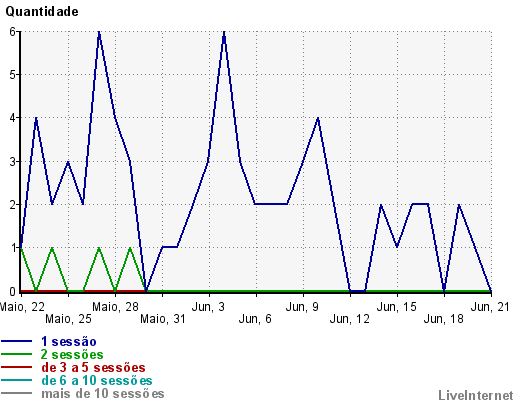The width and height of the screenshot is (520, 405).
Task: Click the 'Jun, 3' x-axis label
Action: coord(208,307)
